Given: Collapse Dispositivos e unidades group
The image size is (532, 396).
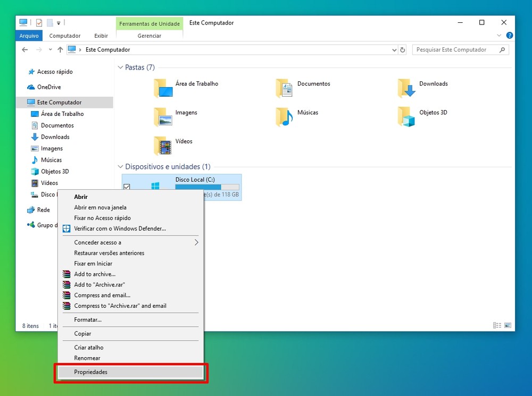Looking at the screenshot, I should tap(120, 166).
